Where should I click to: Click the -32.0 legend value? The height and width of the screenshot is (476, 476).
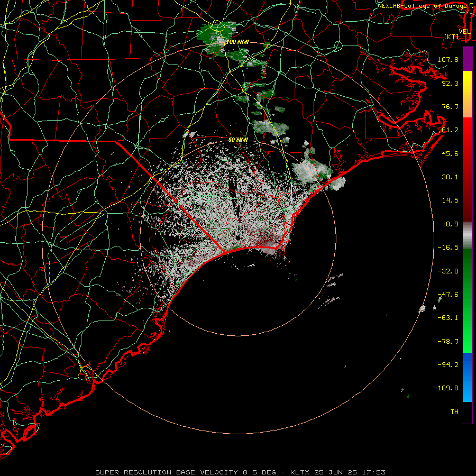448,271
